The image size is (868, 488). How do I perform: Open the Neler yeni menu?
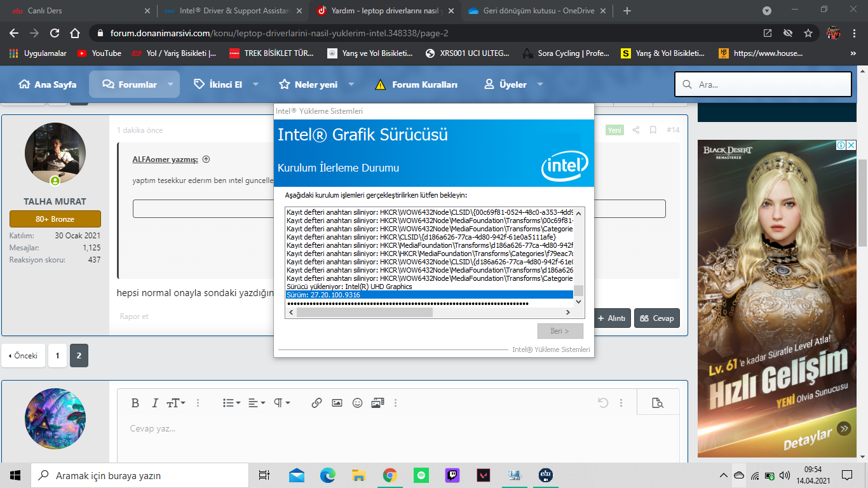pos(308,85)
